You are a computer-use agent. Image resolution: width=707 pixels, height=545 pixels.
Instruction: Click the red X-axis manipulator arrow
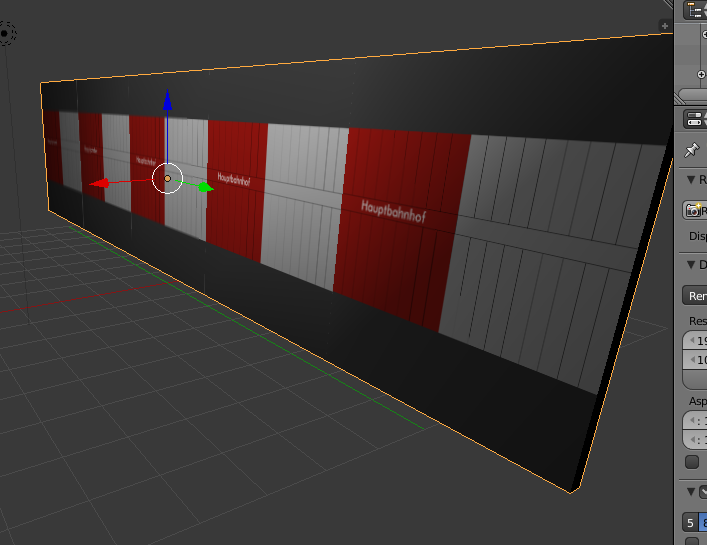[x=100, y=183]
